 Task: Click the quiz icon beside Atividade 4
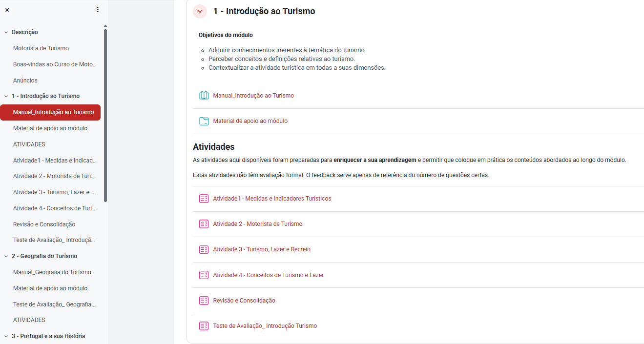point(204,275)
